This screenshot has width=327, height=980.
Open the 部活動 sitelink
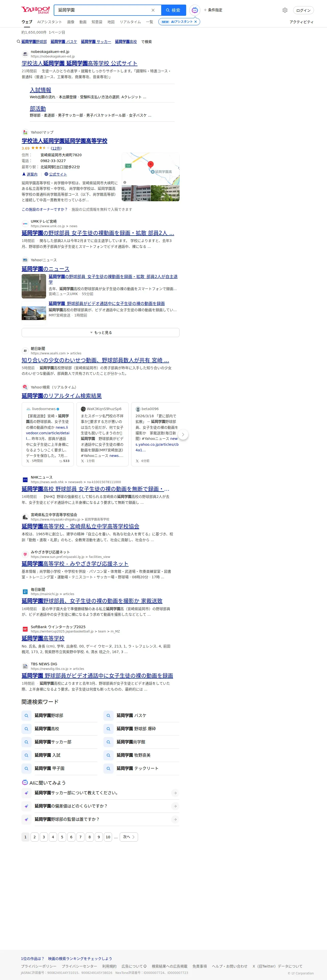[38, 109]
